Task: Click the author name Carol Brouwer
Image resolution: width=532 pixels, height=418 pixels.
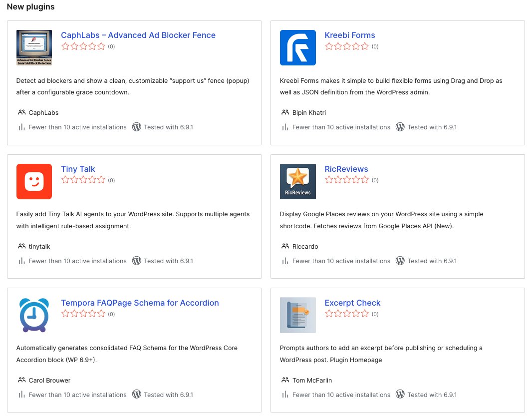Action: pos(49,381)
